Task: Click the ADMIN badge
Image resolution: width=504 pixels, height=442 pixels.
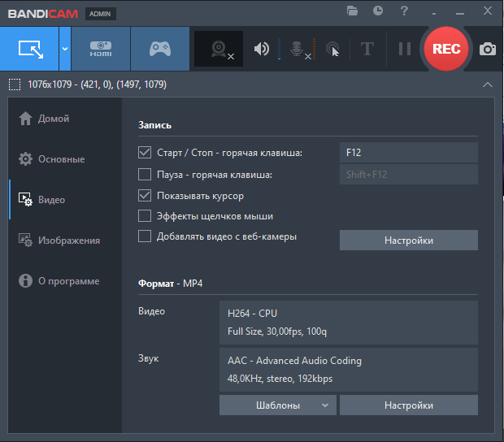Action: tap(100, 14)
